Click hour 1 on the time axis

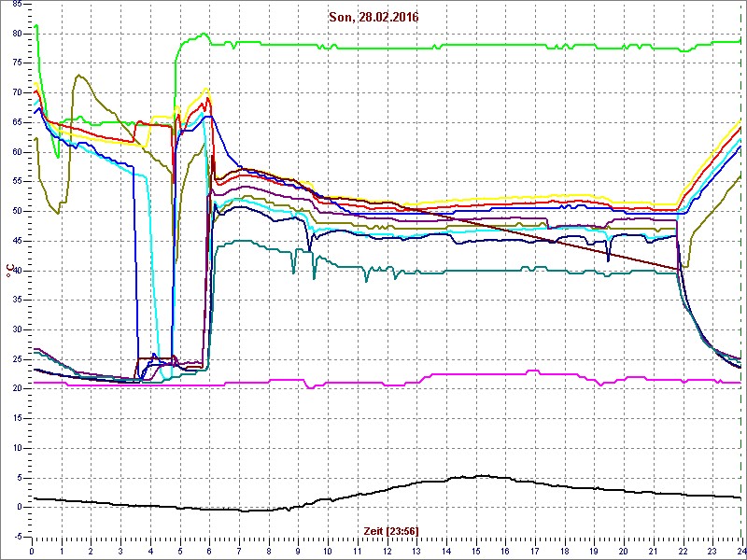click(61, 551)
